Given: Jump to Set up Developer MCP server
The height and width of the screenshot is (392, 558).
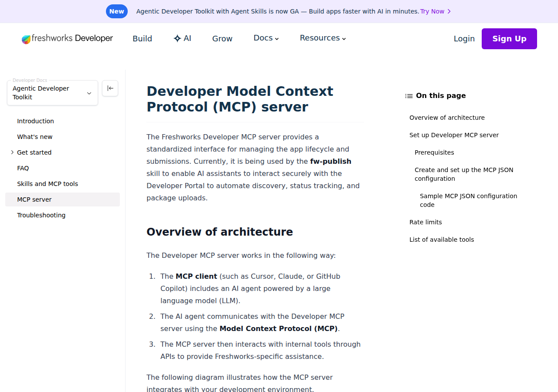Looking at the screenshot, I should point(454,135).
